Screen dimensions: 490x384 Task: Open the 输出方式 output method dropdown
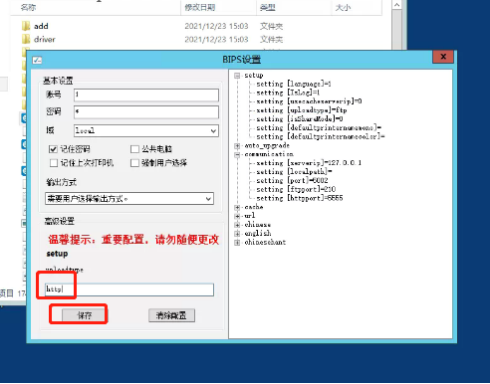(x=129, y=199)
